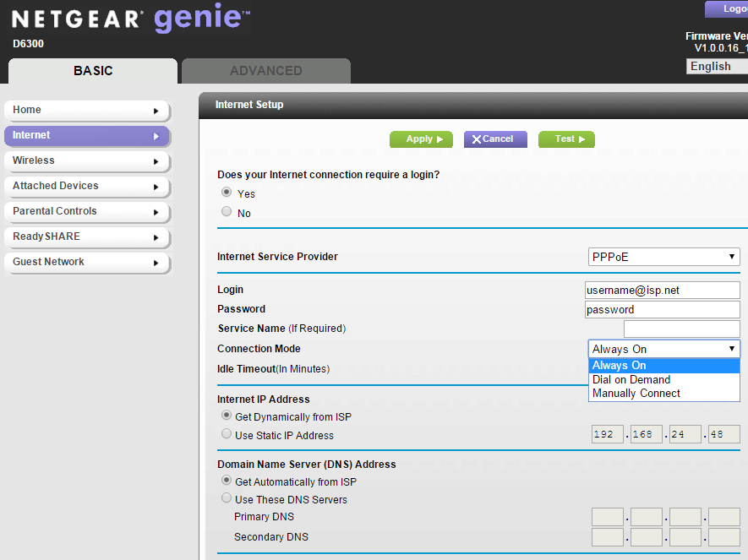
Task: Open the BASIC tab
Action: (93, 71)
